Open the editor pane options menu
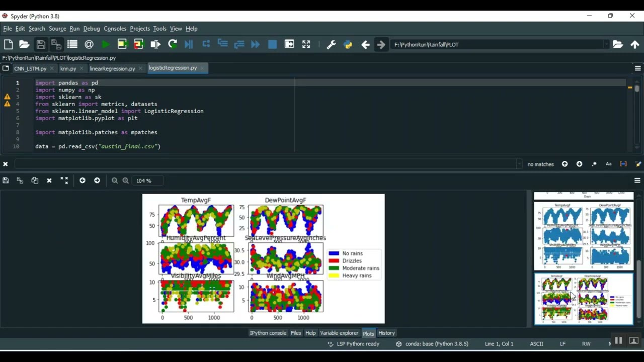The height and width of the screenshot is (362, 644). 637,68
